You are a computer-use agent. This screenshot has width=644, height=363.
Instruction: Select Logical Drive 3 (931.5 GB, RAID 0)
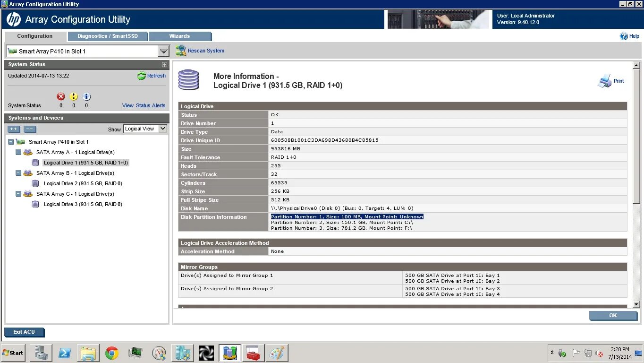point(83,204)
